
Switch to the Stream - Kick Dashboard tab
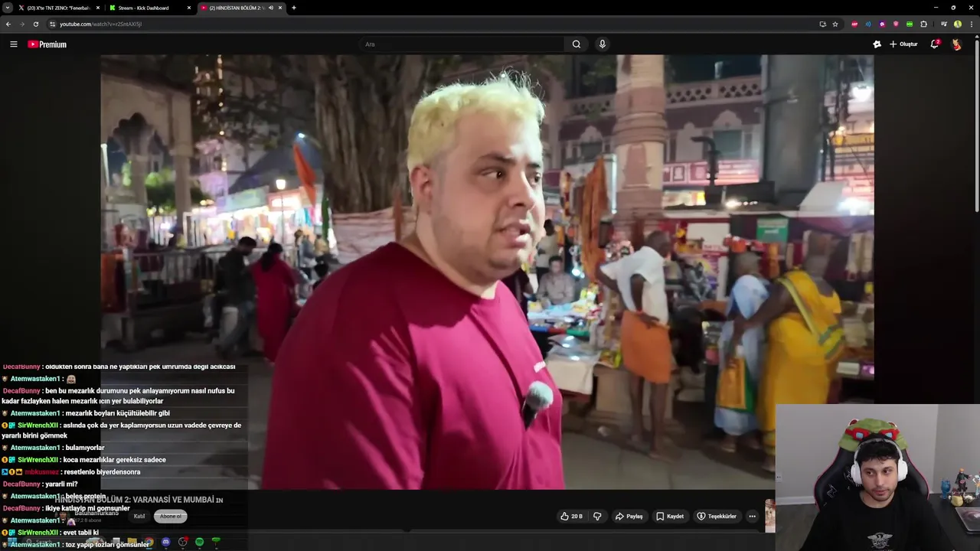(x=149, y=8)
